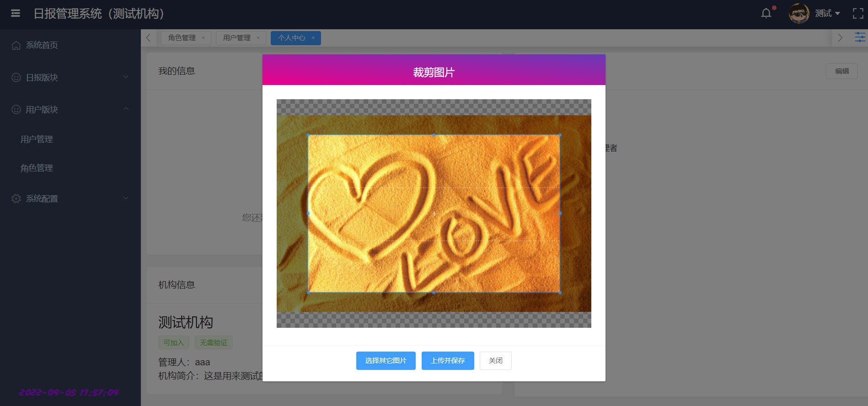The height and width of the screenshot is (406, 868).
Task: Click 选择其它图片 button
Action: (x=386, y=361)
